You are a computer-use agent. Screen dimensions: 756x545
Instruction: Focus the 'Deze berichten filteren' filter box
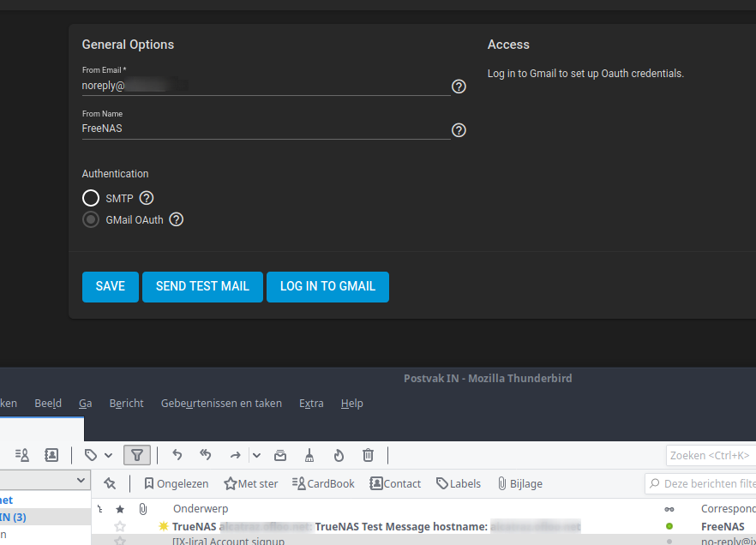[x=700, y=484]
